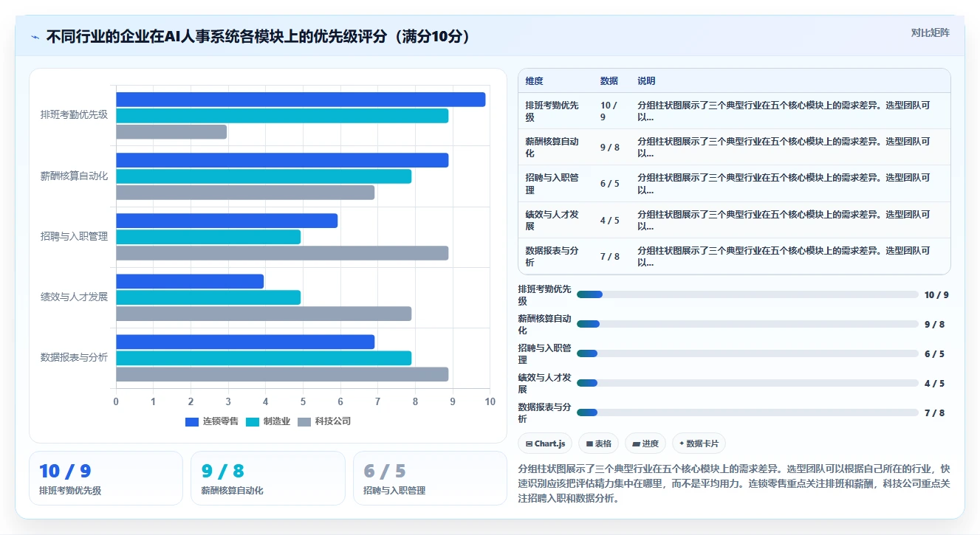Click x-axis tick label 5
Image resolution: width=980 pixels, height=535 pixels.
pyautogui.click(x=303, y=401)
